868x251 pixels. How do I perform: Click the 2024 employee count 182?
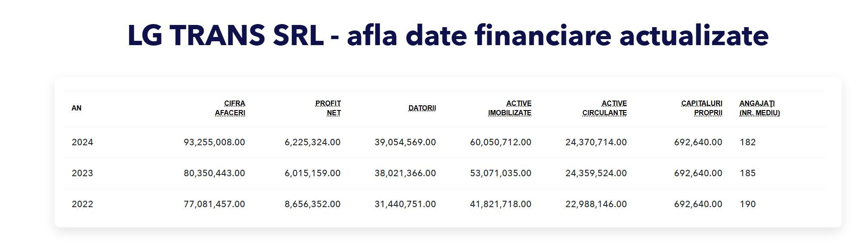click(748, 142)
